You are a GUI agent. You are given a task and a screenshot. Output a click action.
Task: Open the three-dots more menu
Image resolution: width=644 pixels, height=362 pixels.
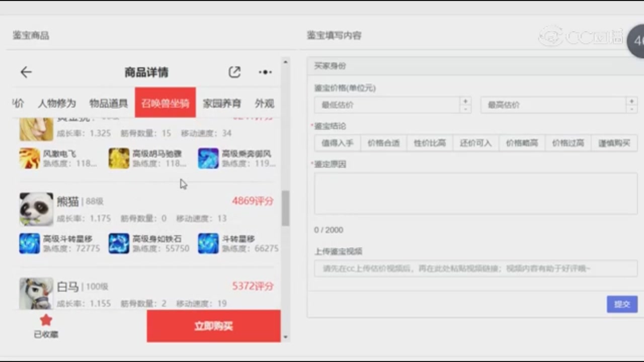pos(265,72)
